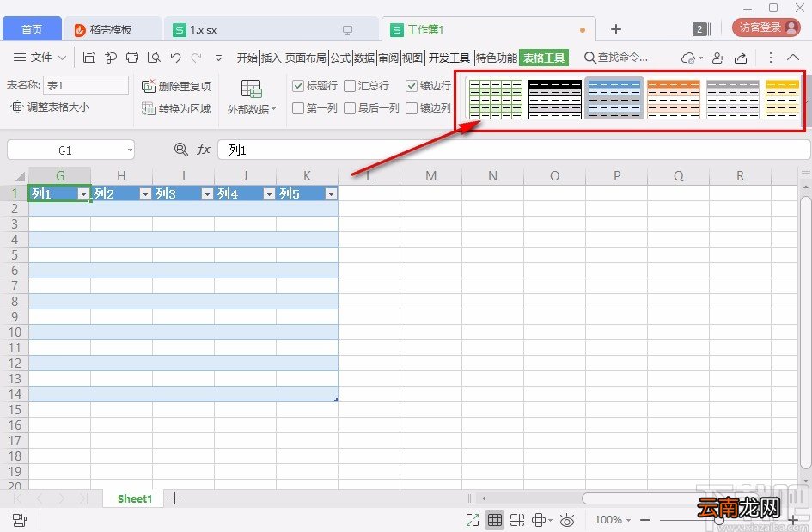Screen dimensions: 812x532
Task: Click the add collaborator icon
Action: 717,58
